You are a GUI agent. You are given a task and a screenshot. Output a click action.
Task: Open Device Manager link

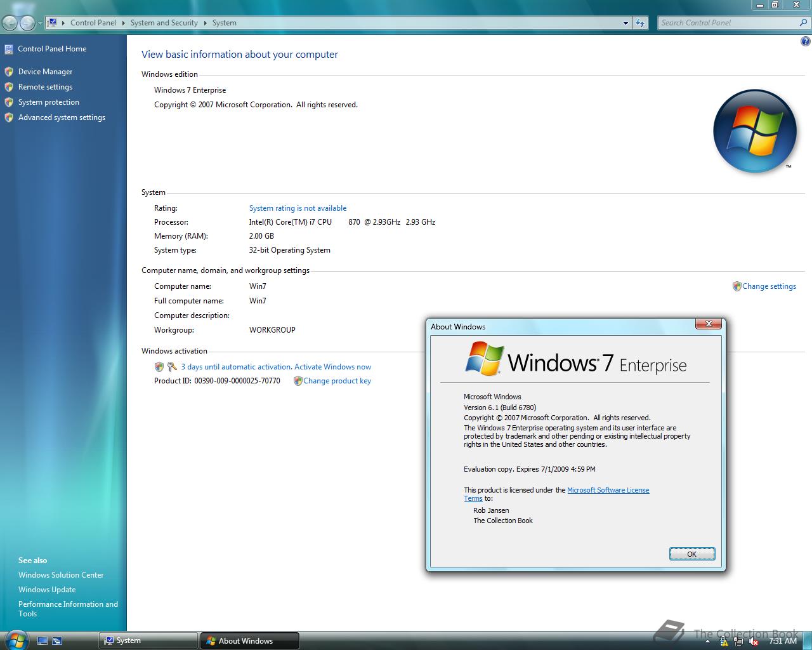click(x=45, y=72)
